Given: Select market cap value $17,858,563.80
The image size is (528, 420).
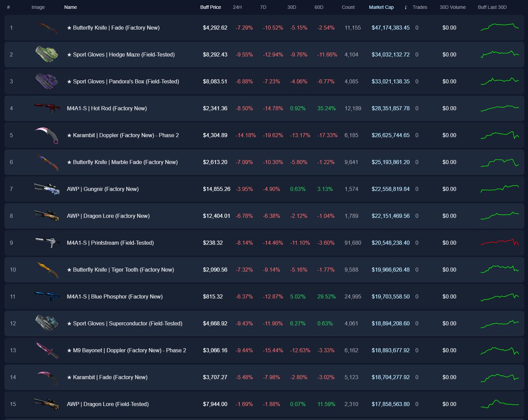Looking at the screenshot, I should (391, 404).
